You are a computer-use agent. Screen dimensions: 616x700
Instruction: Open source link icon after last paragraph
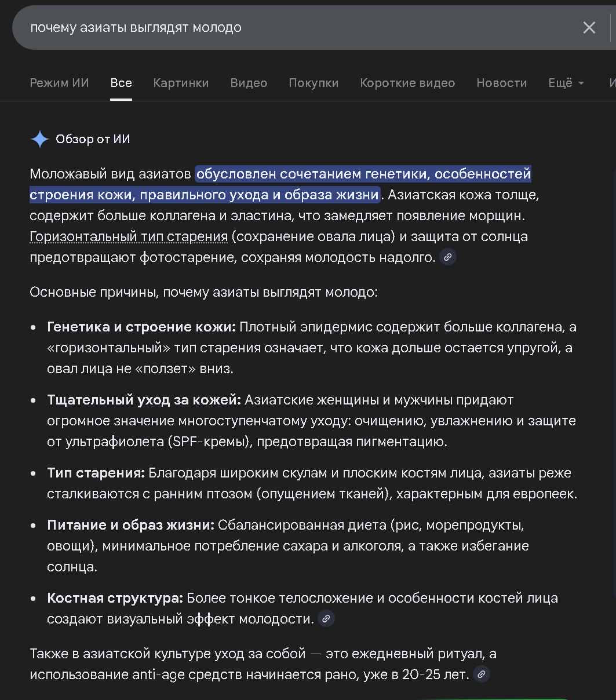(482, 675)
